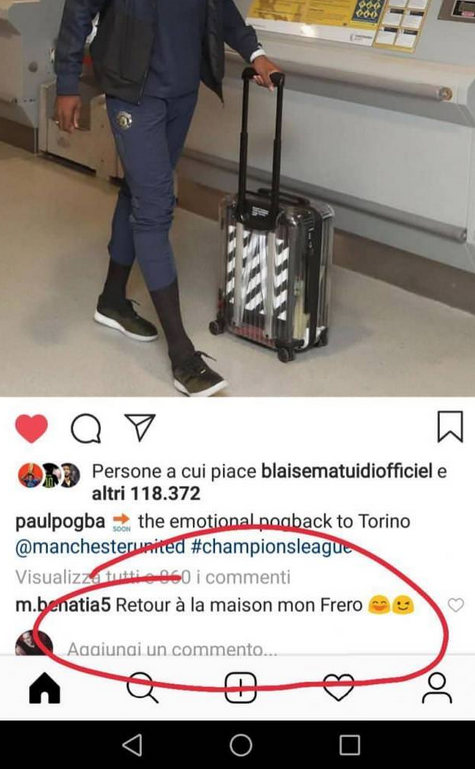Open profile tab person icon
Viewport: 475px width, 769px height.
[x=437, y=688]
